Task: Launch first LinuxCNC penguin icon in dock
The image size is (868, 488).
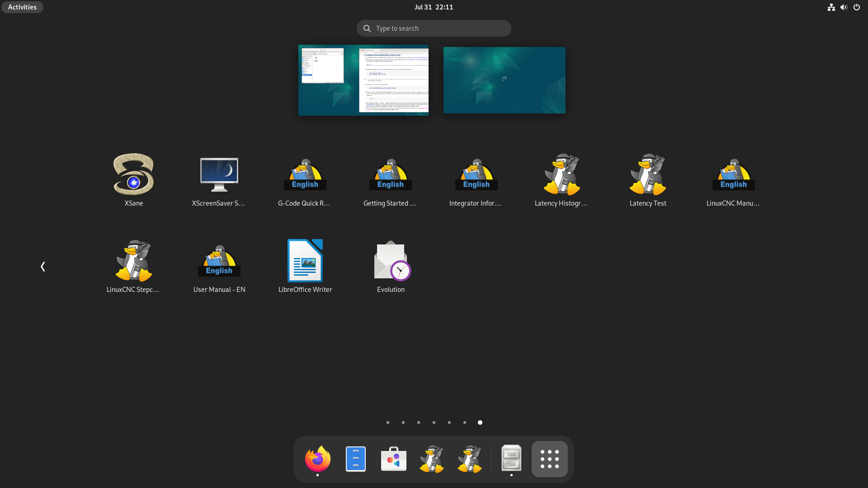Action: point(432,459)
